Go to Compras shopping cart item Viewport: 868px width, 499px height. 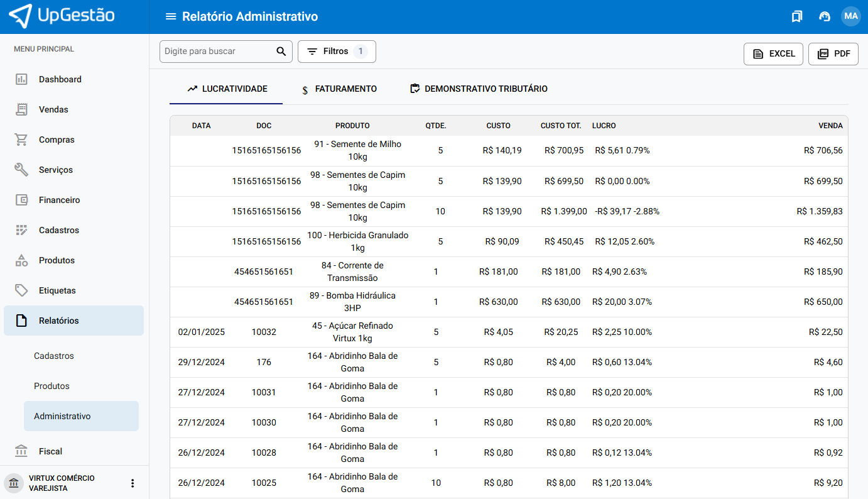(x=57, y=140)
